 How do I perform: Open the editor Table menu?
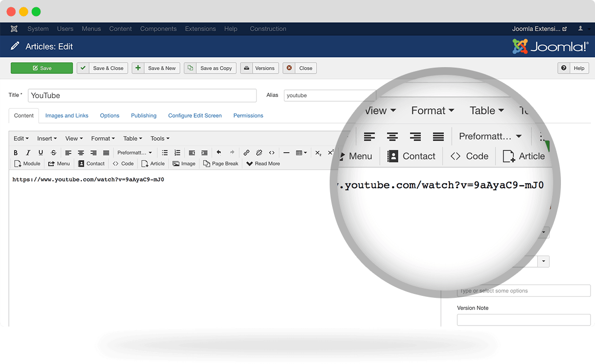pos(132,139)
